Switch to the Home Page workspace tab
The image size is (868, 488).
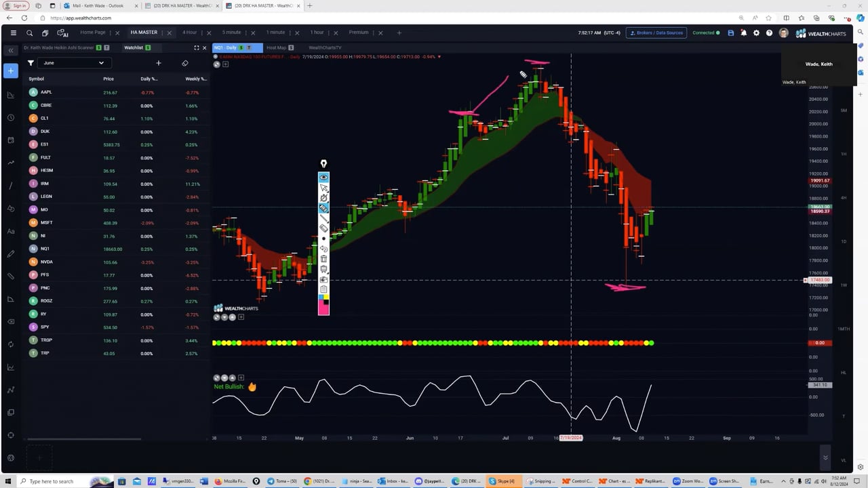coord(93,33)
